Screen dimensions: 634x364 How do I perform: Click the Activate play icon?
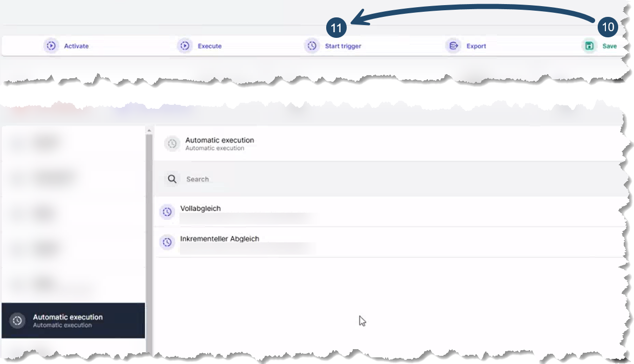(x=51, y=46)
